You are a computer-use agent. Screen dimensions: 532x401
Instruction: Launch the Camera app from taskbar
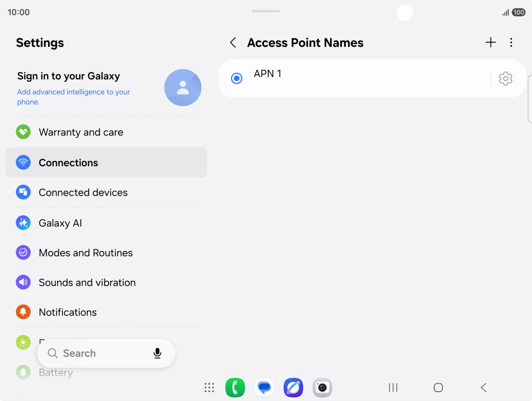[322, 388]
